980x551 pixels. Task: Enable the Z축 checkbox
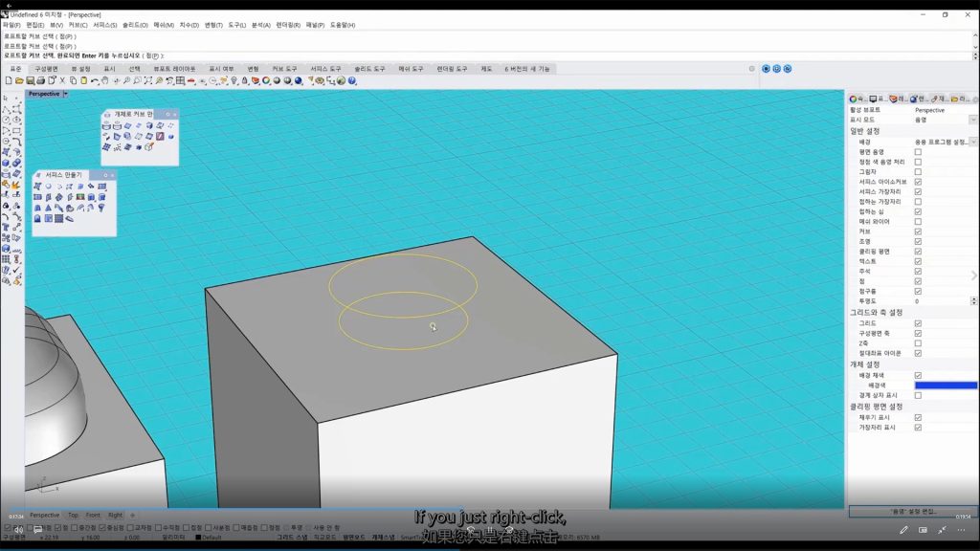(x=918, y=343)
